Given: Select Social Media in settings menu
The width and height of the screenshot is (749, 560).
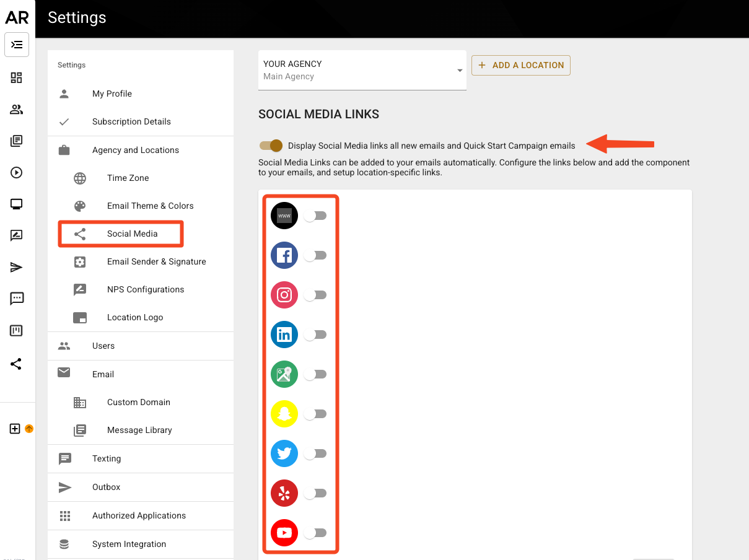Looking at the screenshot, I should pyautogui.click(x=141, y=234).
